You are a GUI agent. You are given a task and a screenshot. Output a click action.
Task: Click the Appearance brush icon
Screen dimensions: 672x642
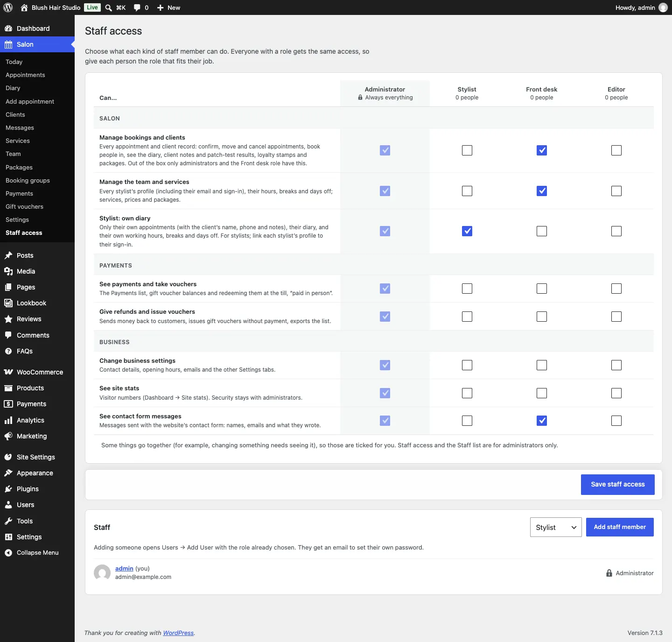coord(8,473)
